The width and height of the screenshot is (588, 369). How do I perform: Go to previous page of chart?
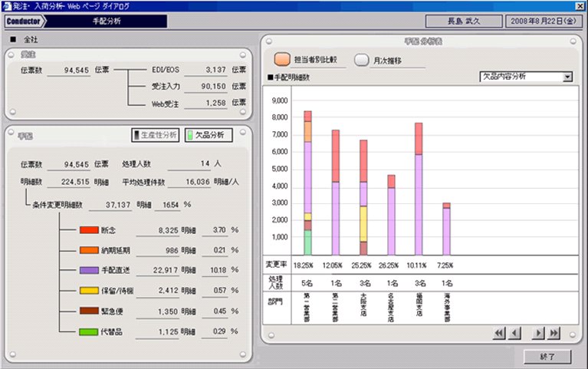[515, 333]
